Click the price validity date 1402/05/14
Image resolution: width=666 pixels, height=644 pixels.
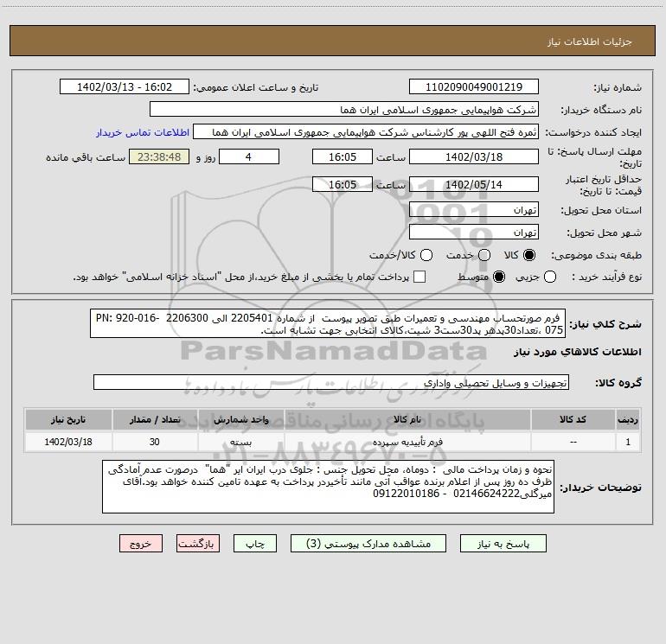tap(473, 185)
